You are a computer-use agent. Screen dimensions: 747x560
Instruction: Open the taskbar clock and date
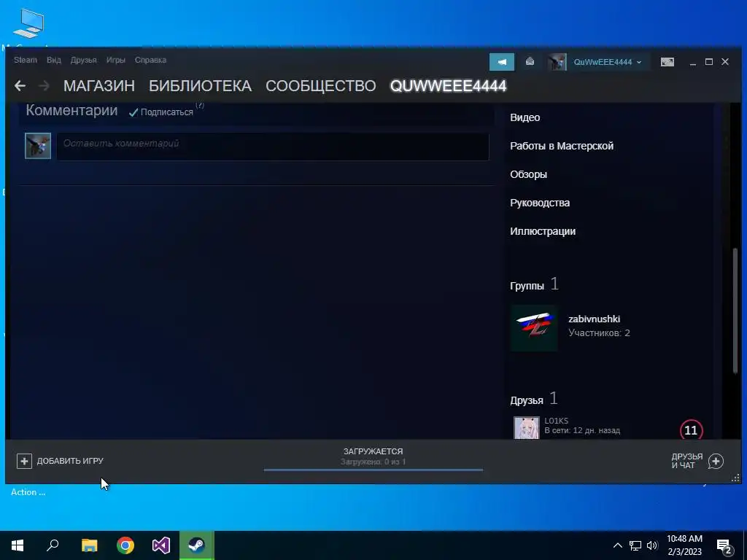684,545
